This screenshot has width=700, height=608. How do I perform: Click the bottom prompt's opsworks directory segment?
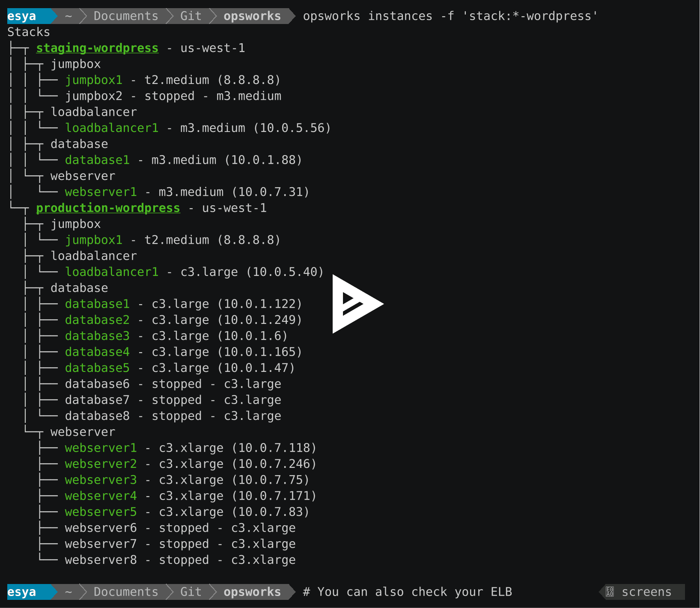click(252, 592)
